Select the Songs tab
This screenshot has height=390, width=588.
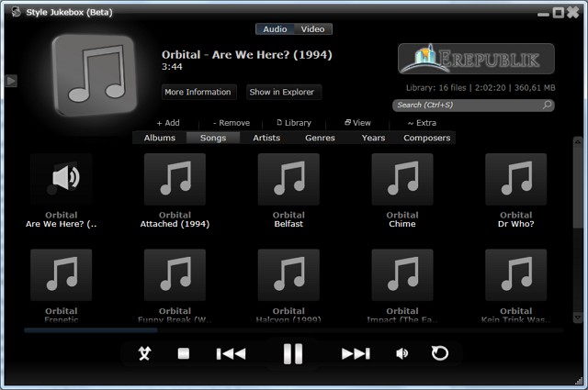[x=213, y=138]
